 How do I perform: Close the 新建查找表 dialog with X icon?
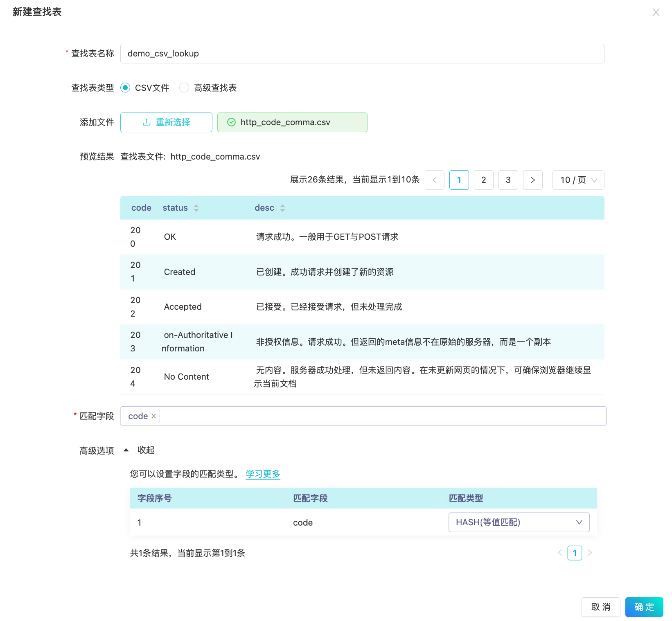pos(656,12)
